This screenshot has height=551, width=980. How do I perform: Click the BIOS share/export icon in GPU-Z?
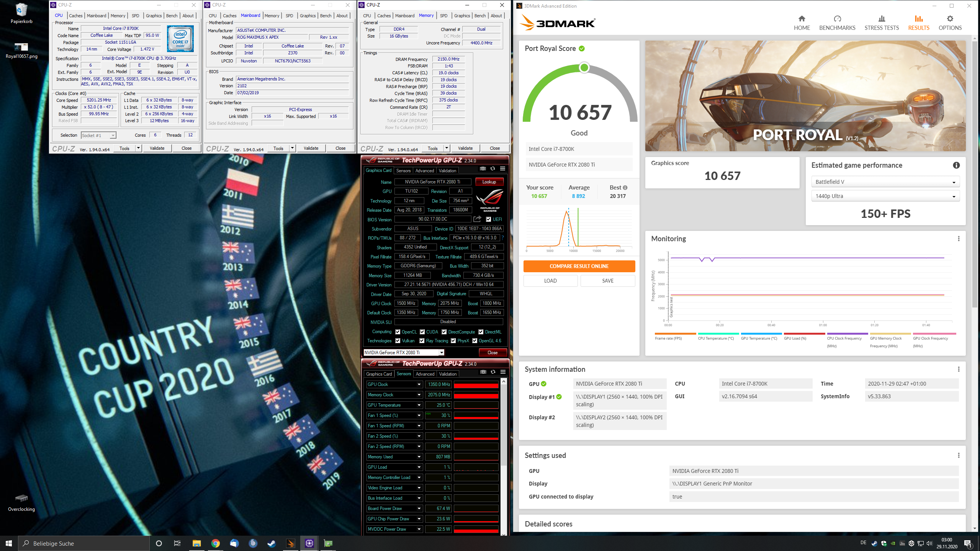477,219
